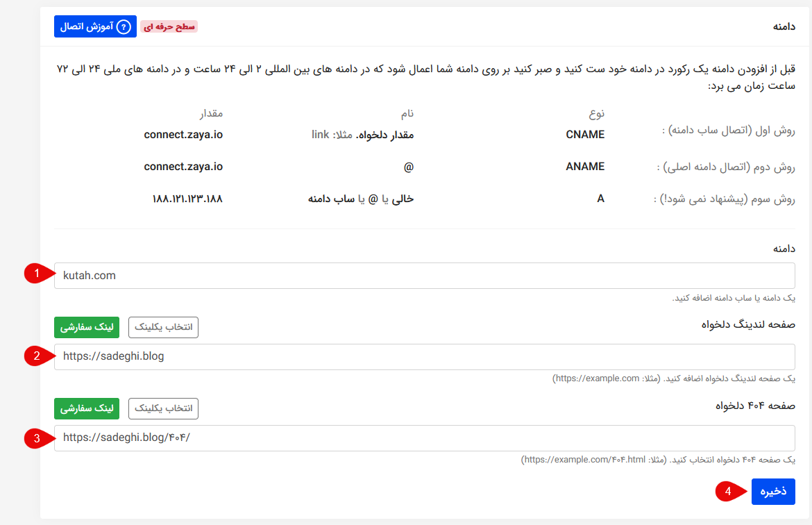Click لینک سفارشی under صفحه ۴۰۴ دلخواه
This screenshot has height=525, width=812.
coord(86,408)
